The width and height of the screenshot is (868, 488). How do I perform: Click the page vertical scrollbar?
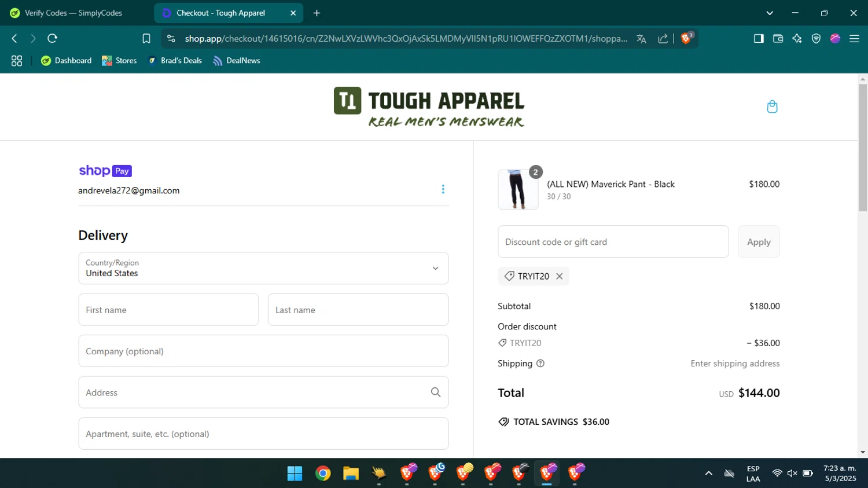click(863, 148)
